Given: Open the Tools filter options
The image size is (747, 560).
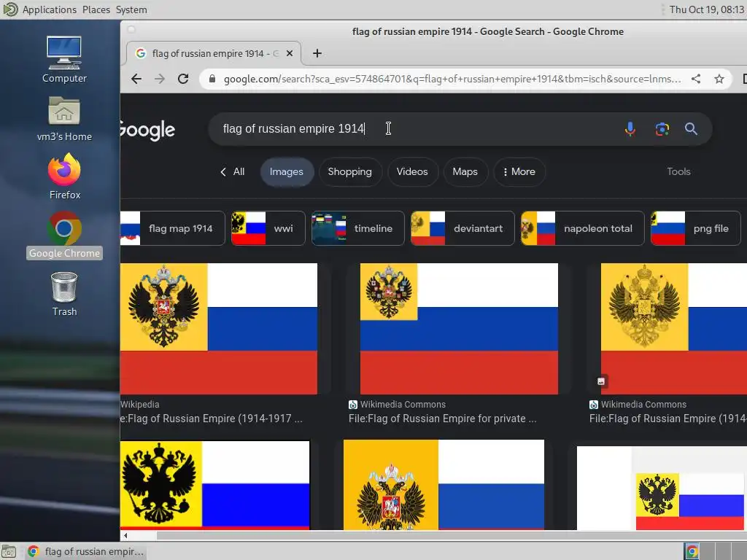Looking at the screenshot, I should tap(678, 172).
